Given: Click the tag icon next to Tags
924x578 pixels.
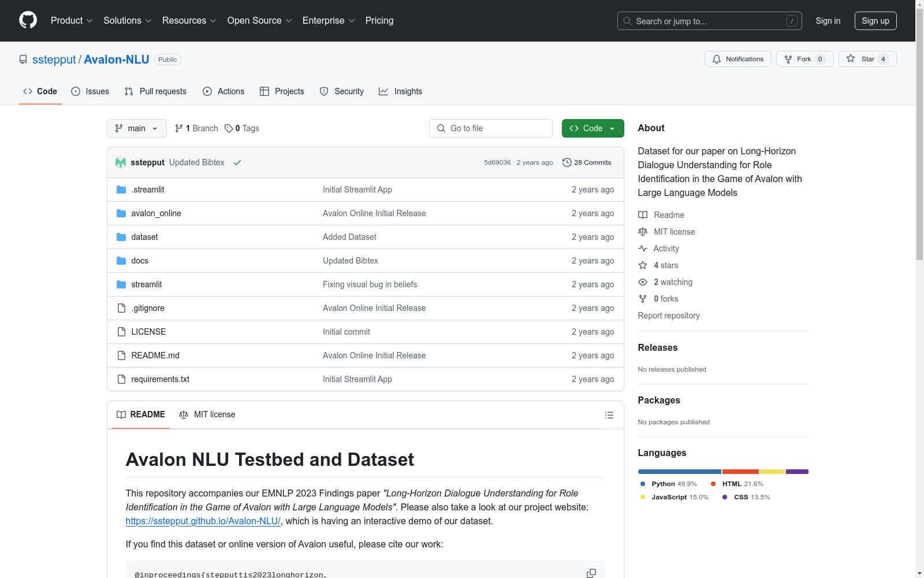Looking at the screenshot, I should pos(229,128).
